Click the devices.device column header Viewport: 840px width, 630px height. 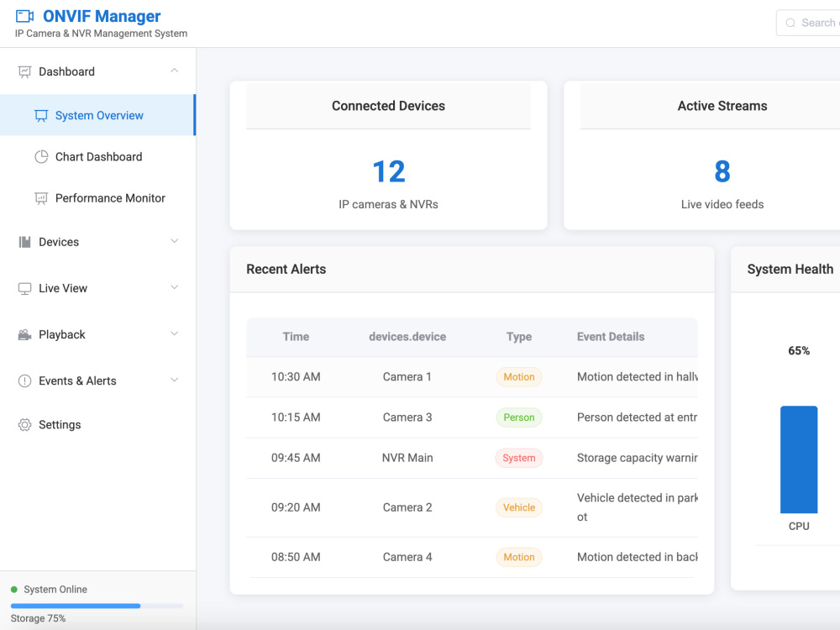pos(407,337)
